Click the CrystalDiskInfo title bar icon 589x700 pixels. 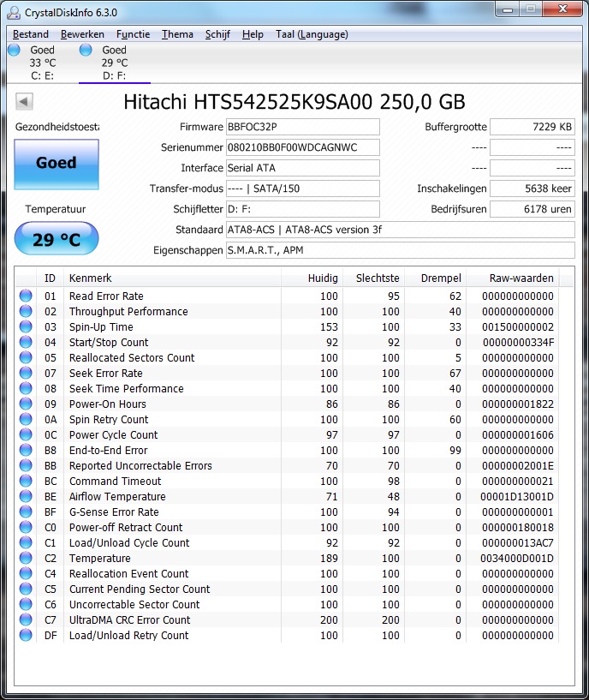click(x=14, y=13)
